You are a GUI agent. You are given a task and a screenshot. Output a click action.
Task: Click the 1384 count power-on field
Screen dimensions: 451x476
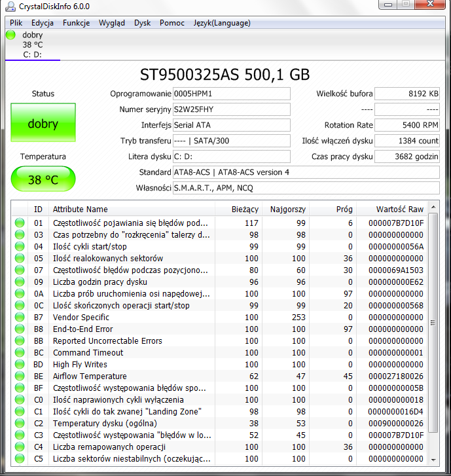click(x=407, y=141)
